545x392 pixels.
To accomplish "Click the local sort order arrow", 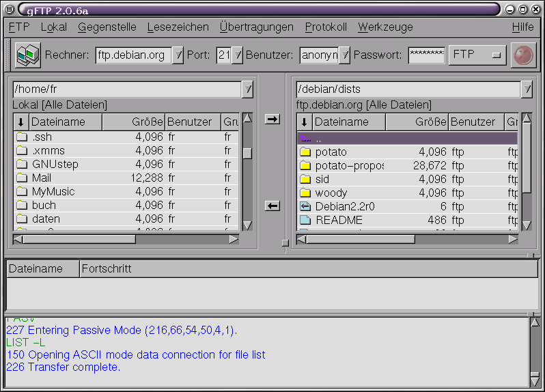I will pyautogui.click(x=21, y=122).
